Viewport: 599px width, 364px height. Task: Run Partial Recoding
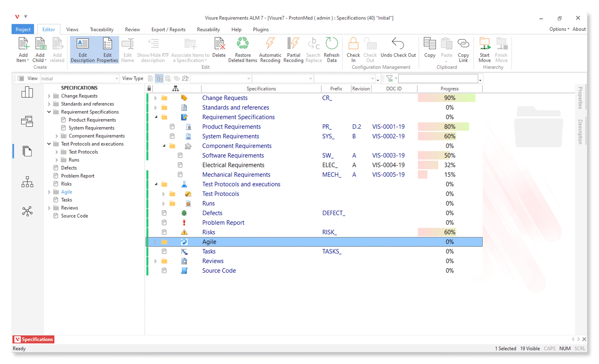pos(293,50)
